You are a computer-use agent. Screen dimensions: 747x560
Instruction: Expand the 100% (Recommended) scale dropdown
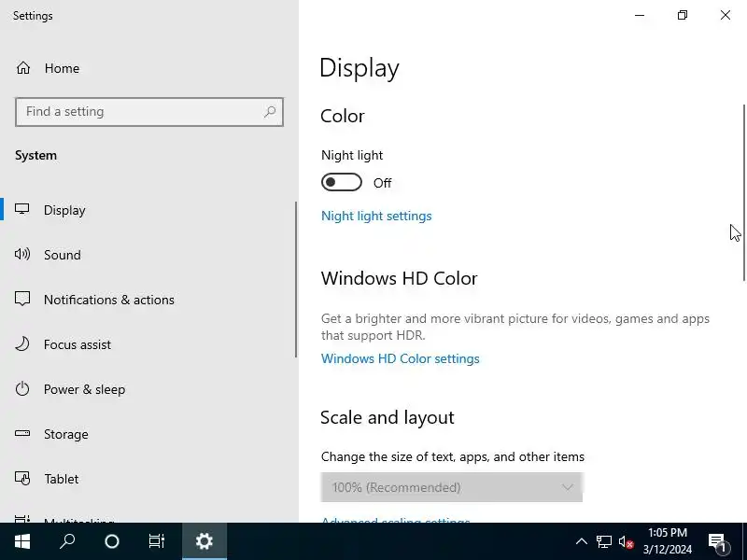[x=452, y=487]
